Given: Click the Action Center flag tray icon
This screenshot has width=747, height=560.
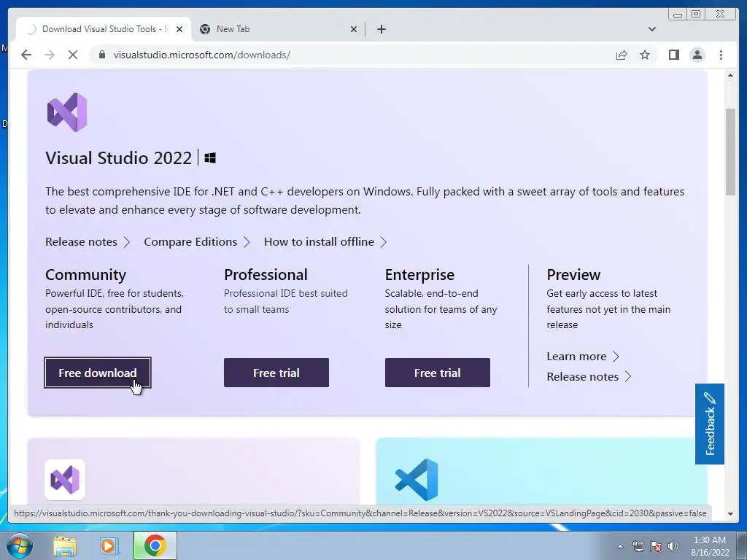Looking at the screenshot, I should pyautogui.click(x=656, y=546).
